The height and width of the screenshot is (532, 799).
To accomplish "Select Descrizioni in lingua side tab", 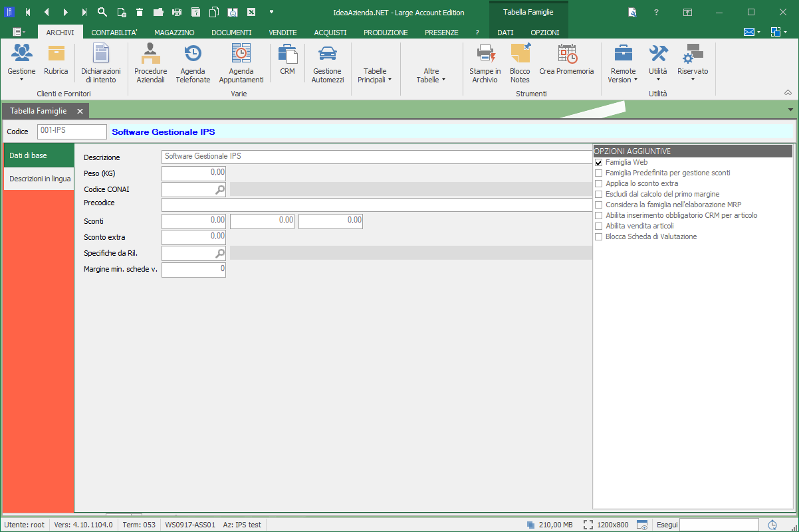I will pyautogui.click(x=39, y=179).
